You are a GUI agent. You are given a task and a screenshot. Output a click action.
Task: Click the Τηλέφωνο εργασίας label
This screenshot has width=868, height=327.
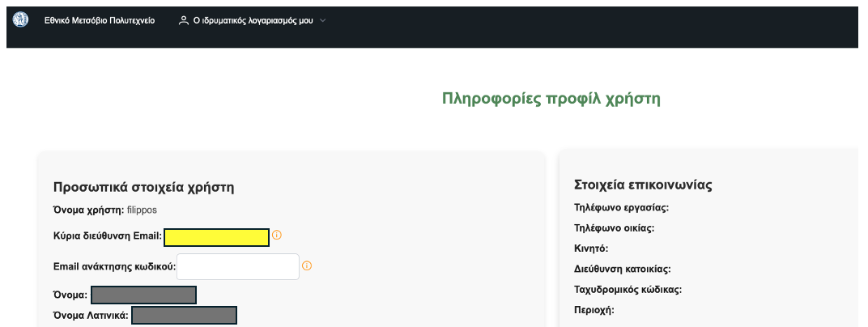(621, 208)
